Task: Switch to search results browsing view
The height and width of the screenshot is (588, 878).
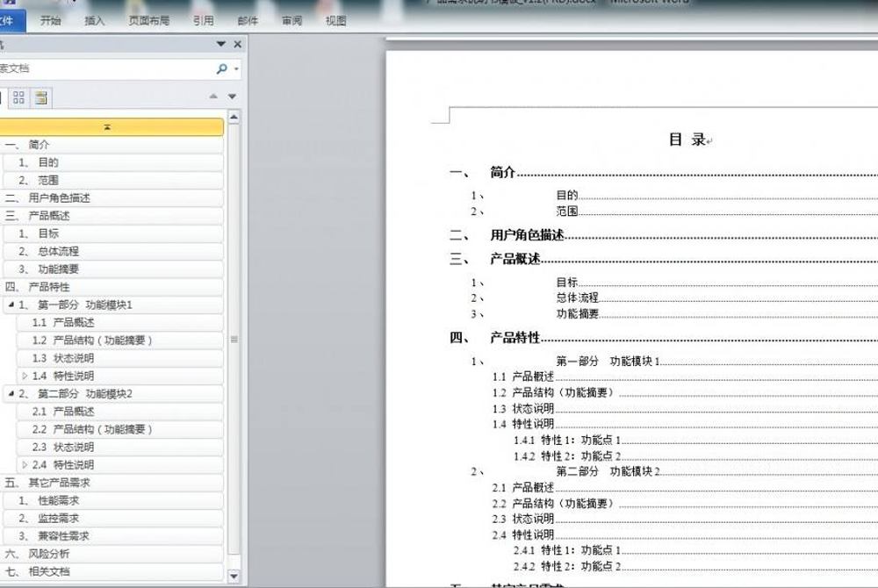Action: coord(40,97)
